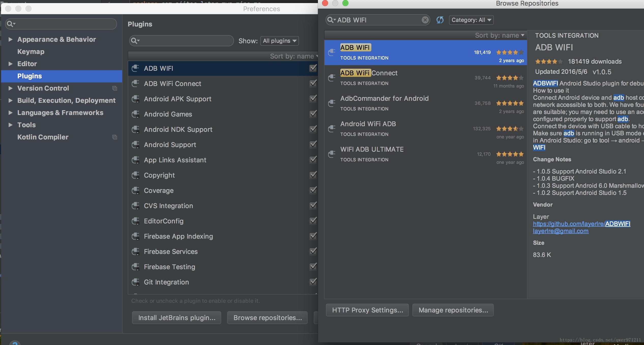Open HTTP Proxy Settings...

pos(368,310)
